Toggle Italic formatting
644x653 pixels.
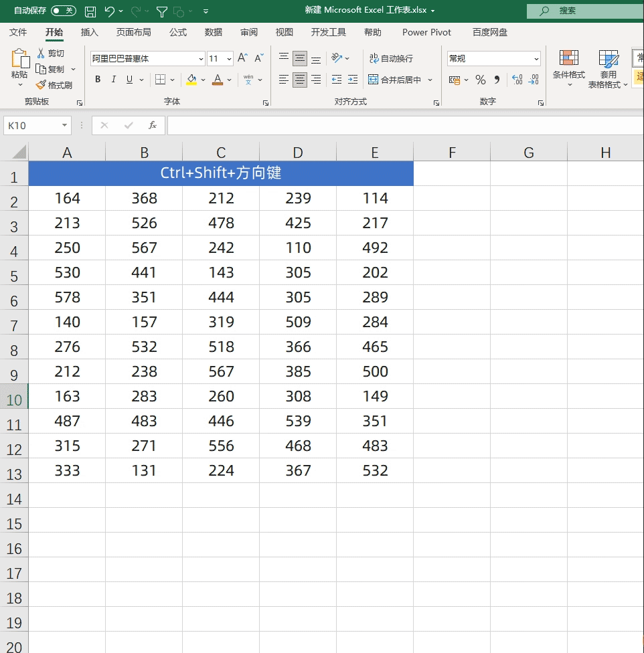coord(113,79)
